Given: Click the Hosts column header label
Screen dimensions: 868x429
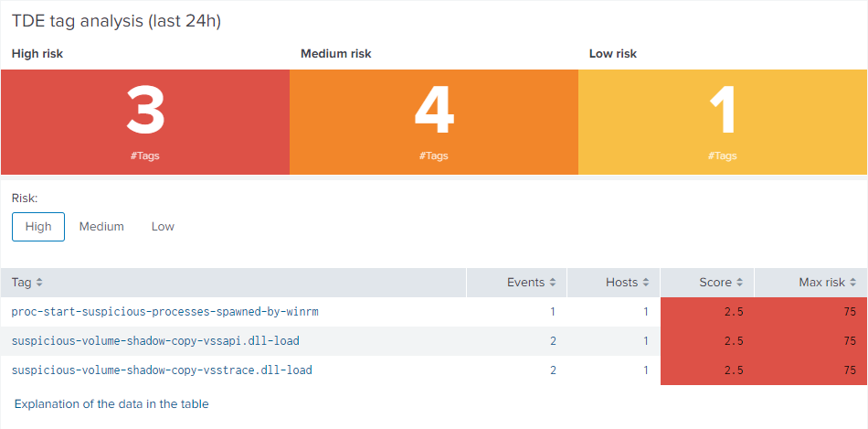Looking at the screenshot, I should (x=621, y=283).
